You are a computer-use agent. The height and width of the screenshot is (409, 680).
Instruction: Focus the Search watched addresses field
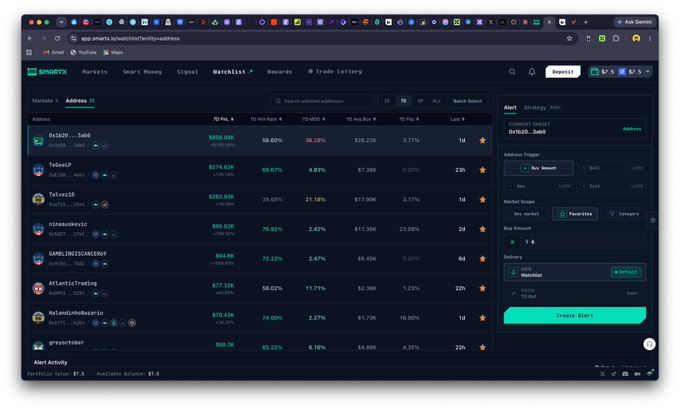pos(322,101)
